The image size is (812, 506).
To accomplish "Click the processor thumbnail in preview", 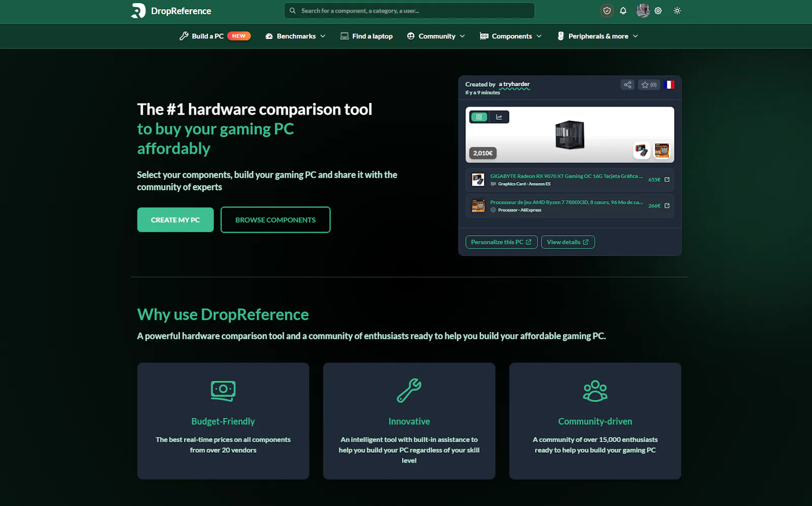I will pyautogui.click(x=662, y=151).
